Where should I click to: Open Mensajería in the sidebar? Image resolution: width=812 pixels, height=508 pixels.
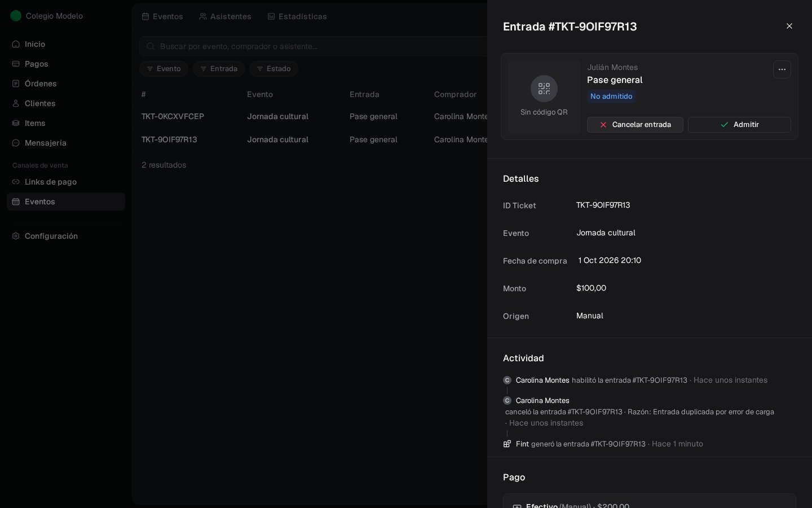(66, 143)
